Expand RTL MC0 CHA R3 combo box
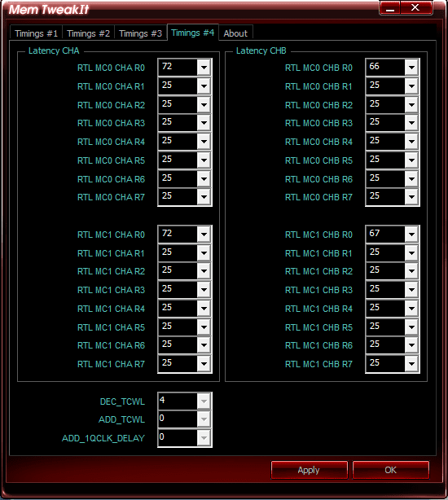The height and width of the screenshot is (500, 448). (204, 123)
